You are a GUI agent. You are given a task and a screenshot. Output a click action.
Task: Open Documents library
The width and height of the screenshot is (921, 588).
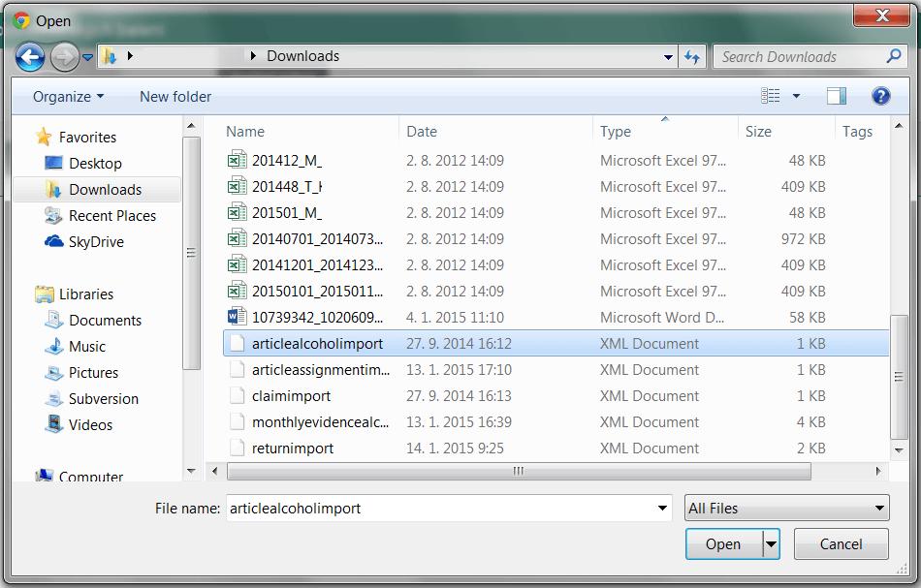tap(105, 321)
